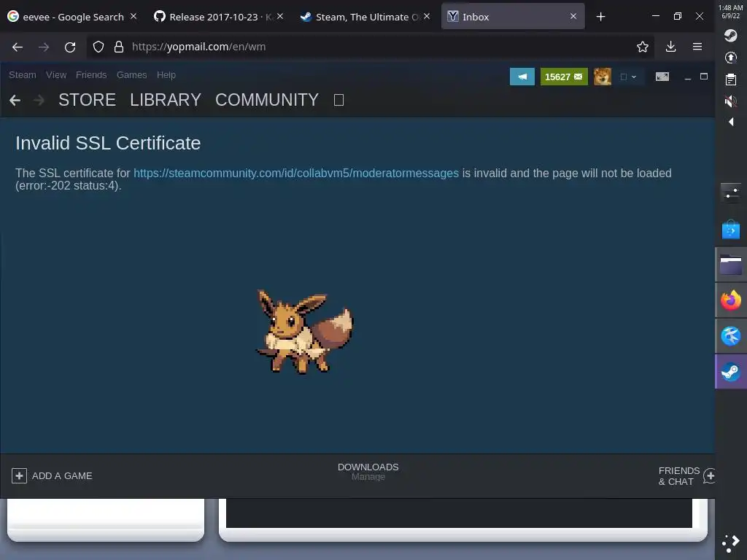747x560 pixels.
Task: Switch to Firefox in task panel
Action: [730, 300]
